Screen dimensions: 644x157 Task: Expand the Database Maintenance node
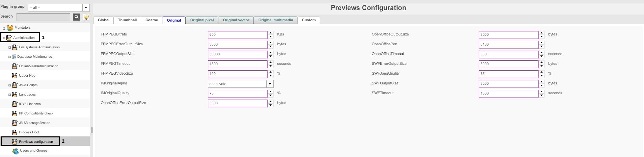10,57
